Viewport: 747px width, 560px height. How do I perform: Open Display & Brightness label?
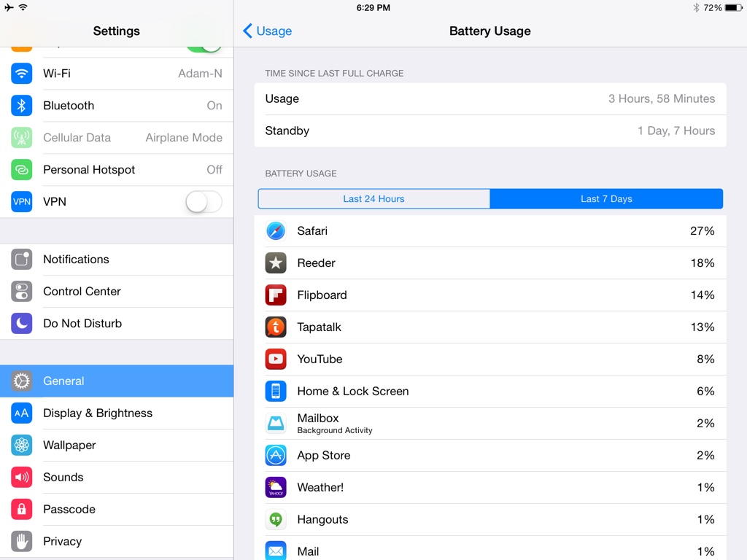coord(98,413)
